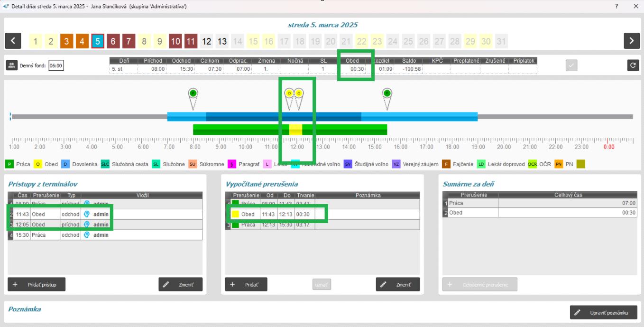Viewport: 644px width, 327px height.
Task: Open Upraviť poznámku to edit note
Action: [x=603, y=312]
